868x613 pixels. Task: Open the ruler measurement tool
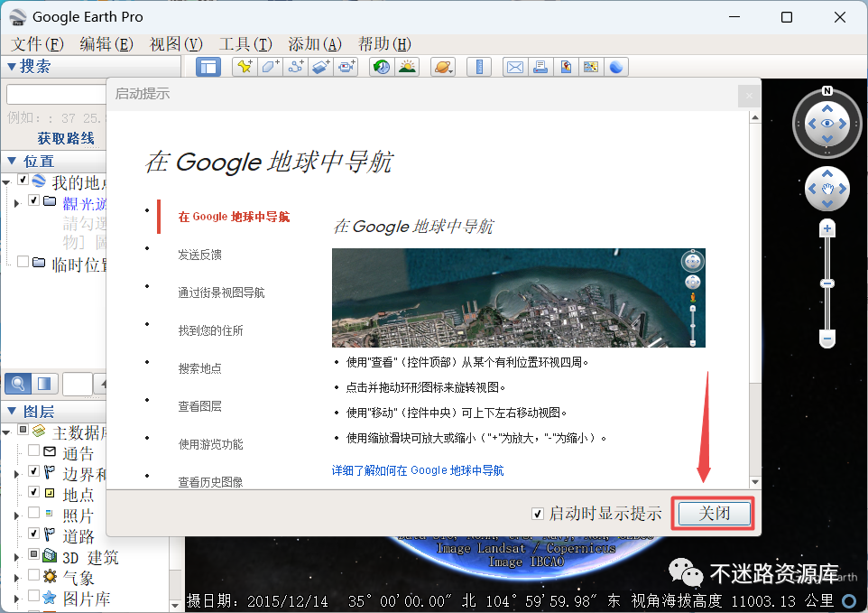[x=479, y=67]
